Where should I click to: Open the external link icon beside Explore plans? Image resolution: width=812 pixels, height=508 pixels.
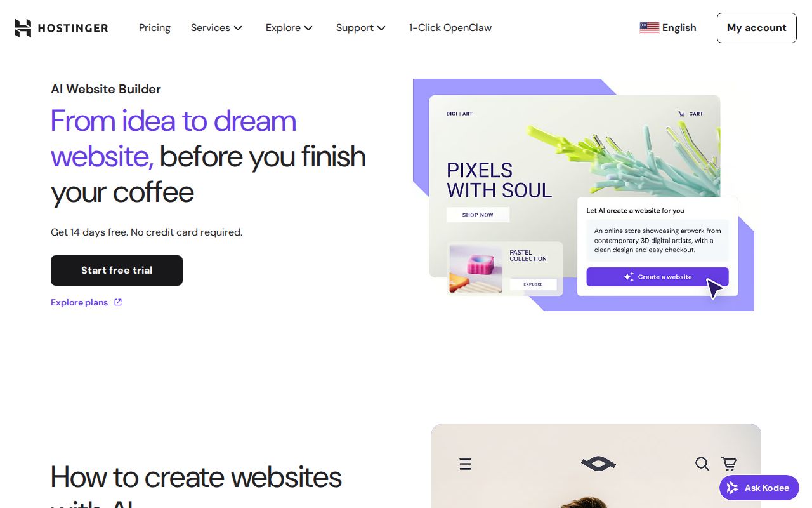pyautogui.click(x=118, y=302)
